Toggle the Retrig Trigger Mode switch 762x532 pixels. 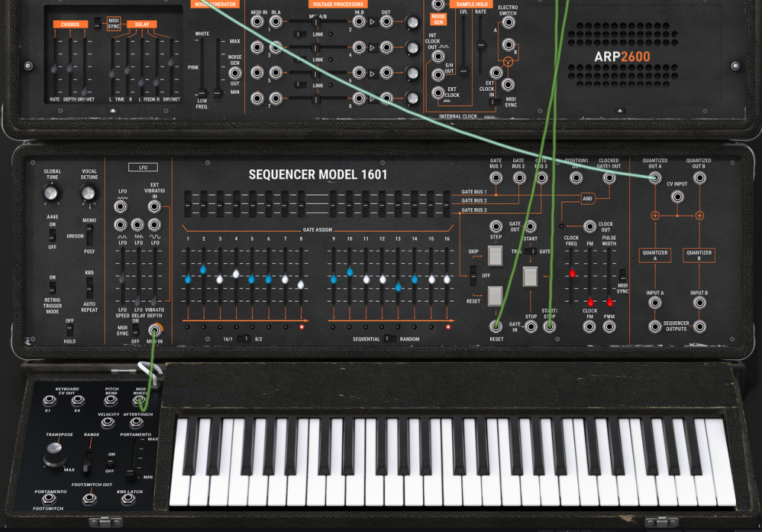(x=52, y=288)
